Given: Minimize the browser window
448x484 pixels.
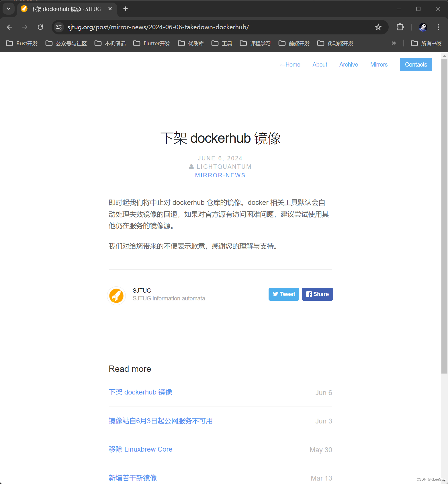Looking at the screenshot, I should tap(399, 9).
